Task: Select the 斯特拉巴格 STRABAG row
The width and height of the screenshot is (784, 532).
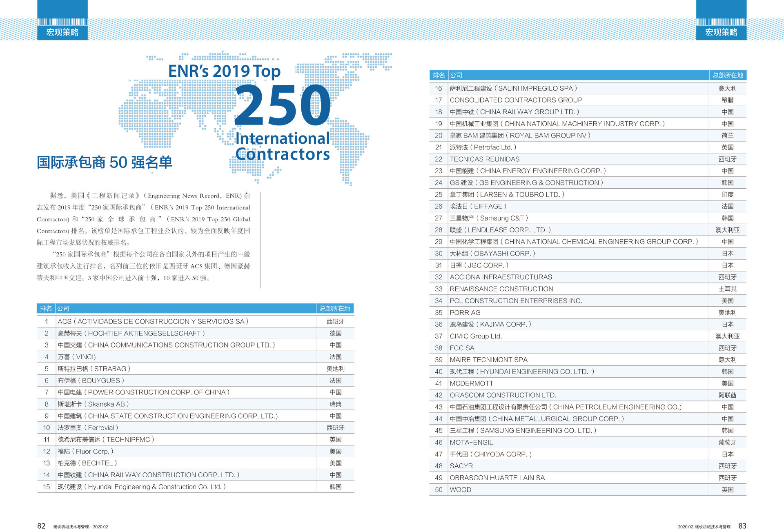Action: (195, 369)
